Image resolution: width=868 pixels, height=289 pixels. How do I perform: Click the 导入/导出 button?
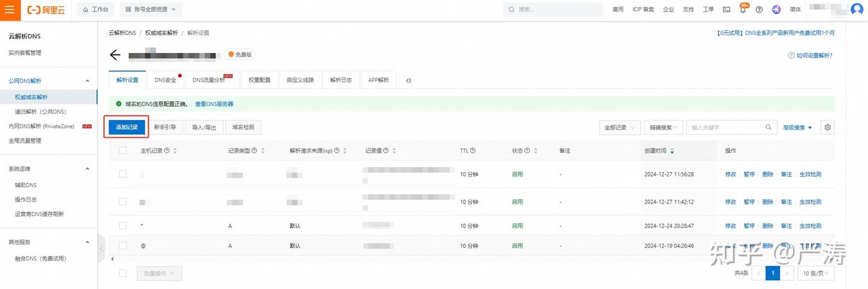pyautogui.click(x=204, y=128)
